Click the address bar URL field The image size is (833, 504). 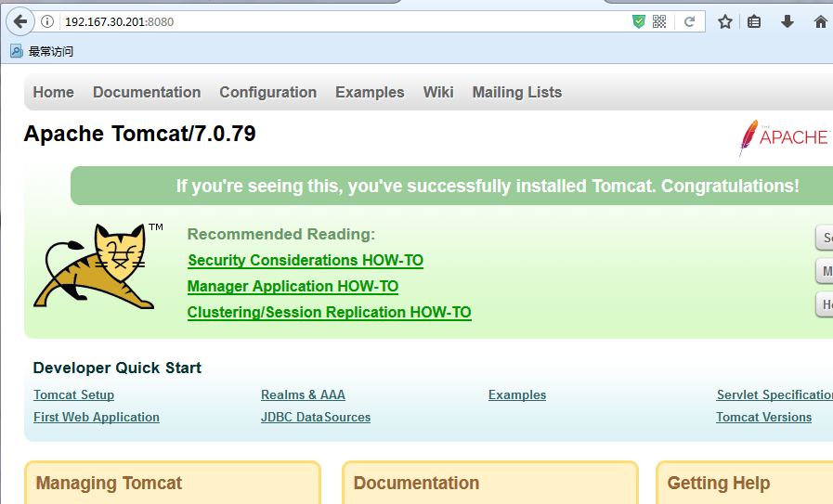345,21
